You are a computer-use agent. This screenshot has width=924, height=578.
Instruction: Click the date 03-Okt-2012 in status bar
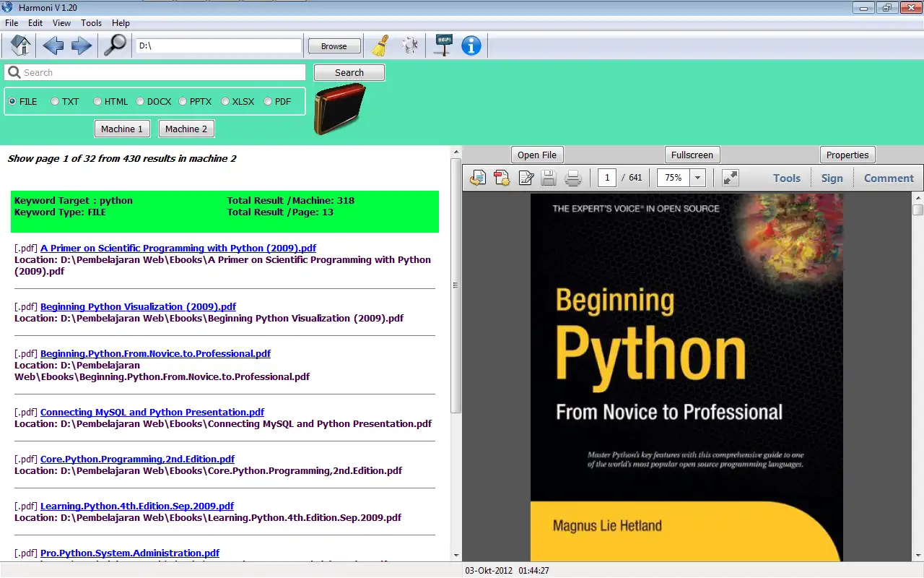click(x=487, y=571)
